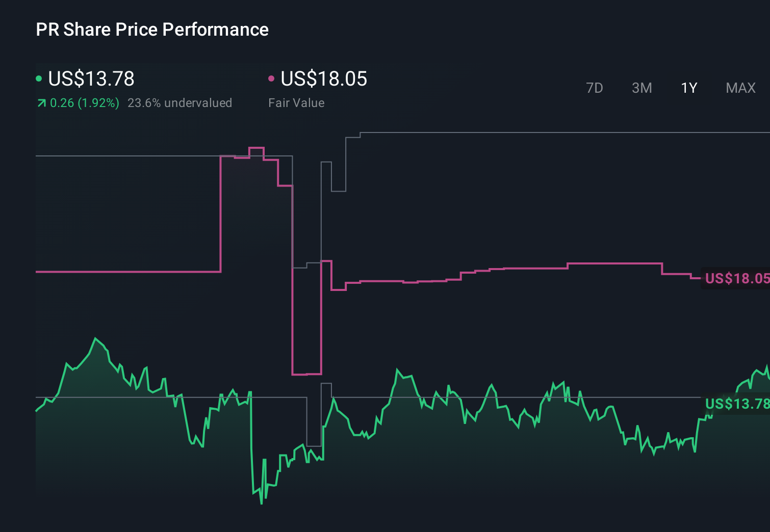The height and width of the screenshot is (532, 770).
Task: Click the US$18.05 fair value label
Action: pyautogui.click(x=325, y=79)
